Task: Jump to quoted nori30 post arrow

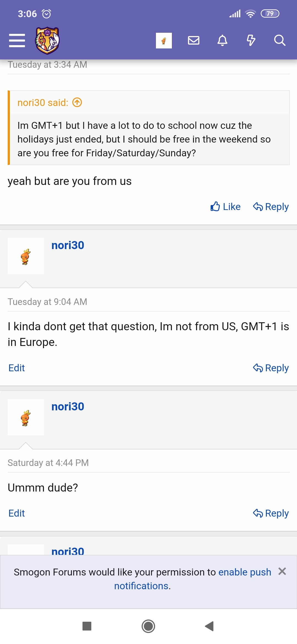Action: click(x=77, y=103)
